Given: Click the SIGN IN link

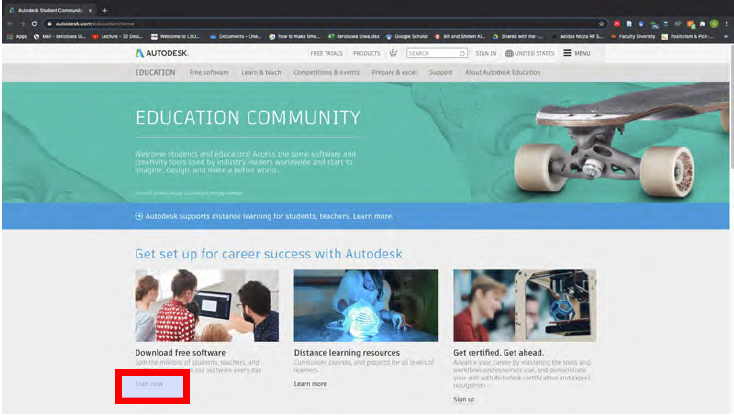Looking at the screenshot, I should (485, 53).
